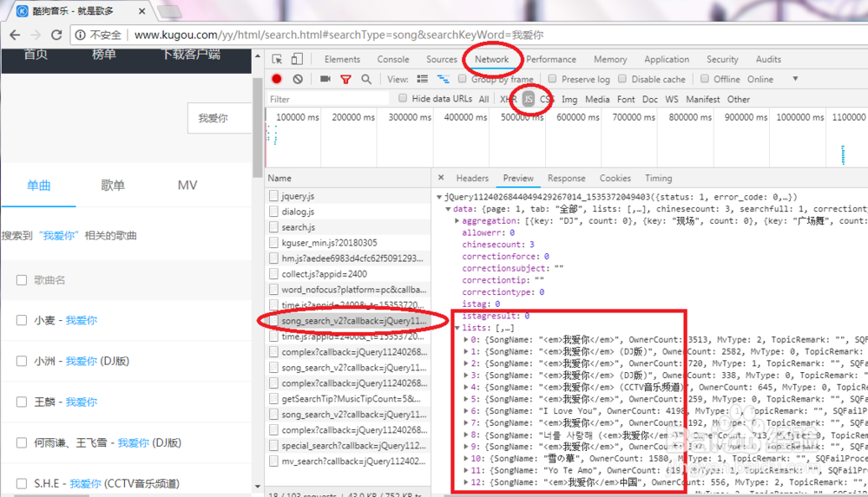Show All request types filter

coord(483,99)
